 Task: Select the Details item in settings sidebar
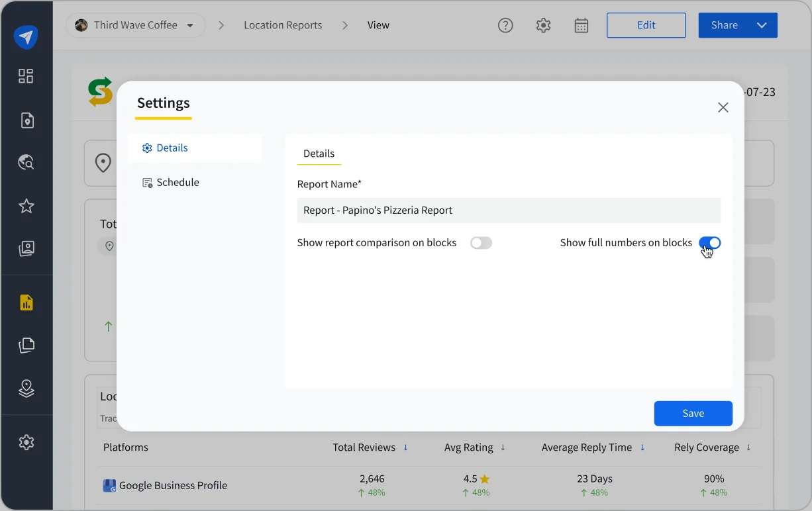pyautogui.click(x=195, y=148)
